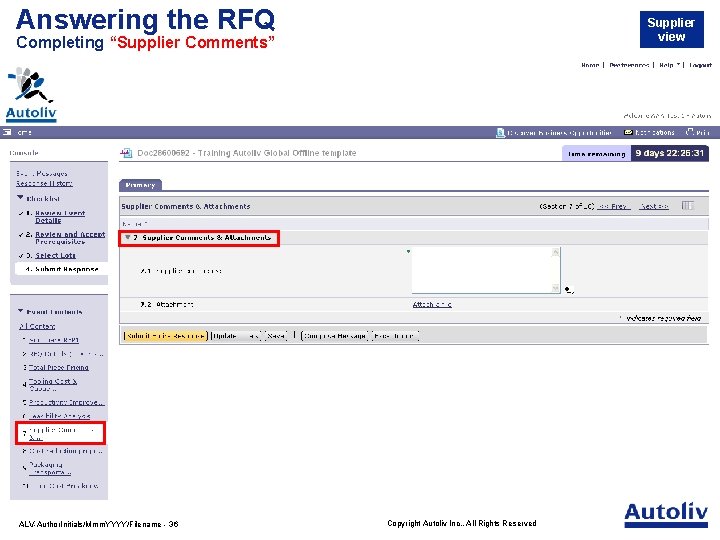Image resolution: width=720 pixels, height=540 pixels.
Task: Click the Update Totals button
Action: tap(236, 336)
